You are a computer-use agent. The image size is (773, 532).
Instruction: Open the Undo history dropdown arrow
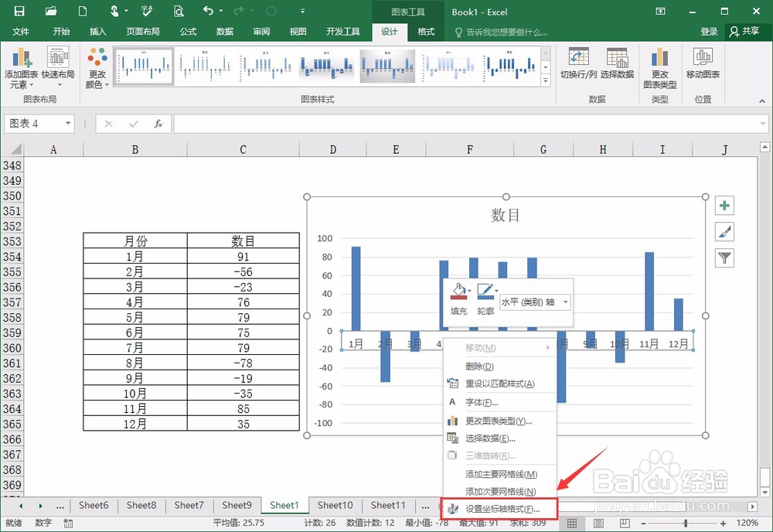[221, 11]
